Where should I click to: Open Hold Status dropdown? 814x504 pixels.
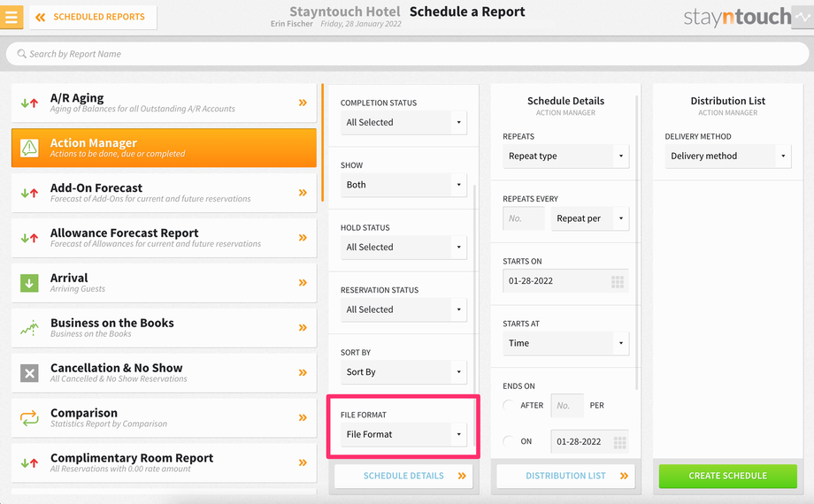pyautogui.click(x=403, y=247)
